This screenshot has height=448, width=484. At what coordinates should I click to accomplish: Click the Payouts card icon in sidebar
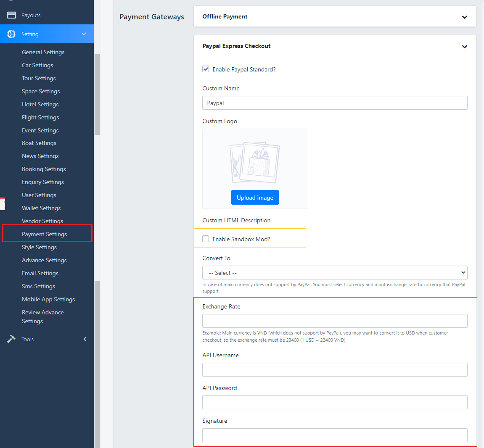pos(11,15)
